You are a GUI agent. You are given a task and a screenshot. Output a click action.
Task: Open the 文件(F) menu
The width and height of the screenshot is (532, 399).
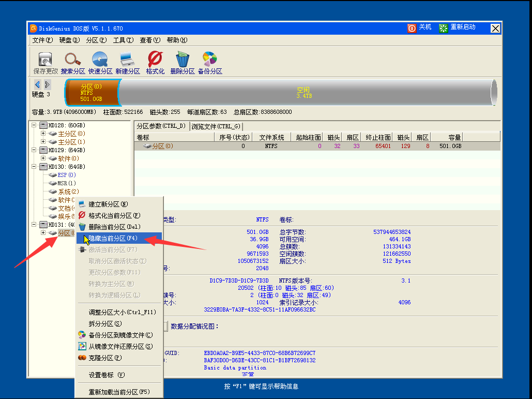pos(42,40)
